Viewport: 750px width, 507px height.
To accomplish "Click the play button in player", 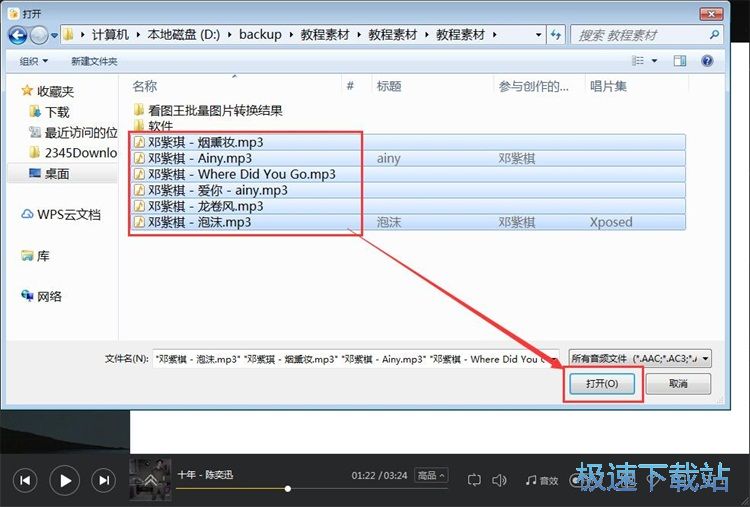I will [65, 480].
